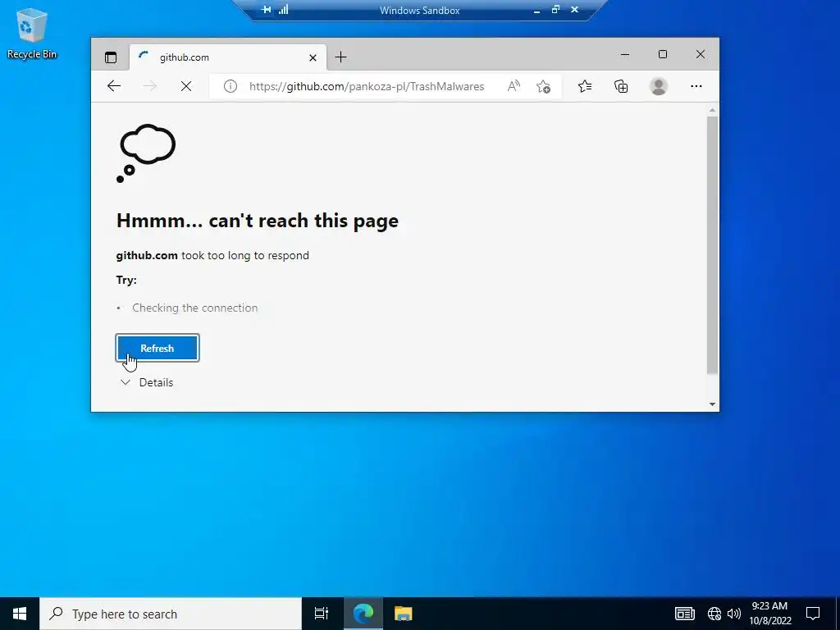Open Microsoft Edge from taskbar
The image size is (840, 630).
point(363,614)
